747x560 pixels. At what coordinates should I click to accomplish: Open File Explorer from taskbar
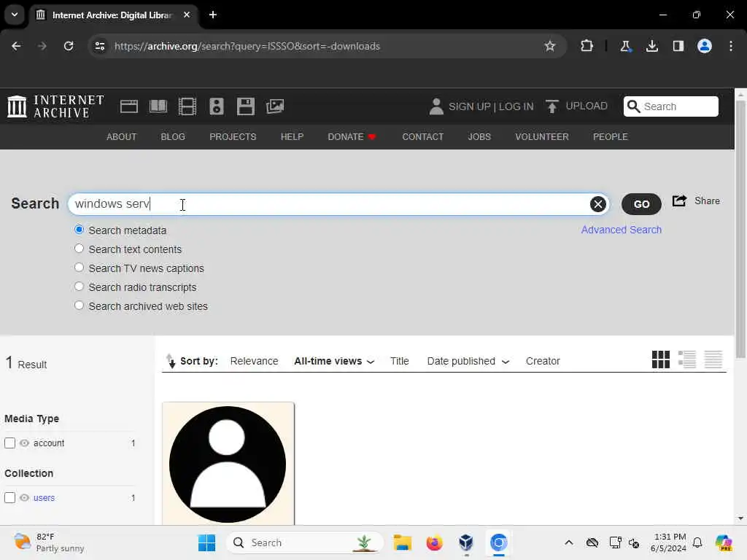[x=402, y=542]
